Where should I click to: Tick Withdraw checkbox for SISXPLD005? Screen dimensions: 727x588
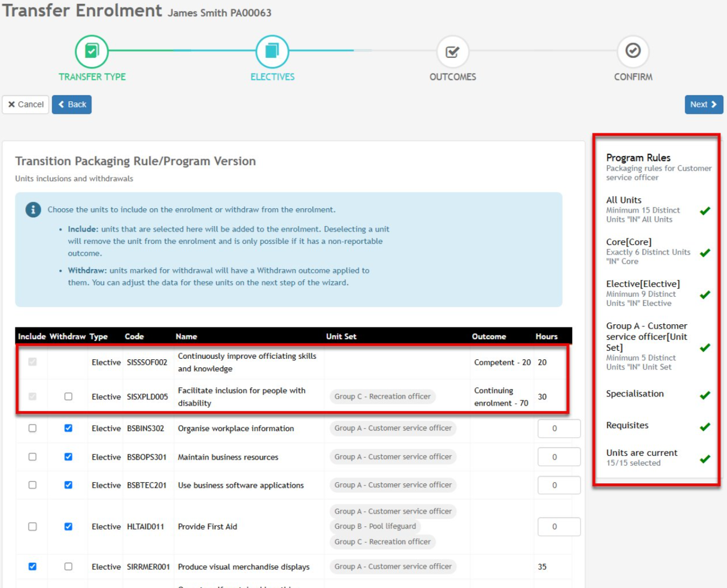coord(68,396)
